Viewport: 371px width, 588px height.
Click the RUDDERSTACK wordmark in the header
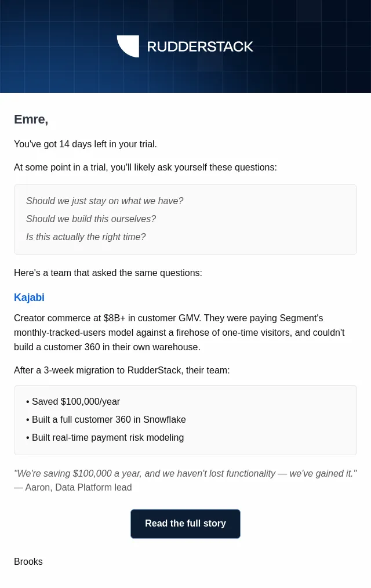tap(200, 46)
